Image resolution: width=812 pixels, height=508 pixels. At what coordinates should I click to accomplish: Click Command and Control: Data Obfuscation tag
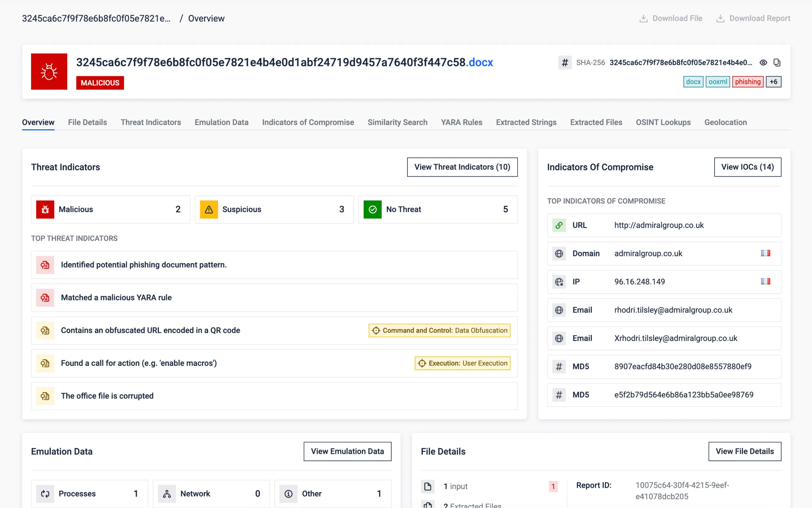click(440, 330)
